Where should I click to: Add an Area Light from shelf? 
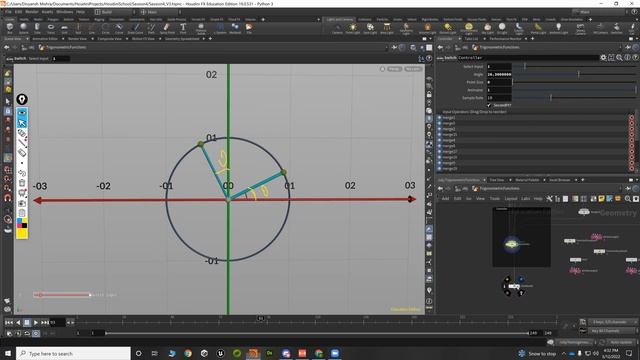387,28
